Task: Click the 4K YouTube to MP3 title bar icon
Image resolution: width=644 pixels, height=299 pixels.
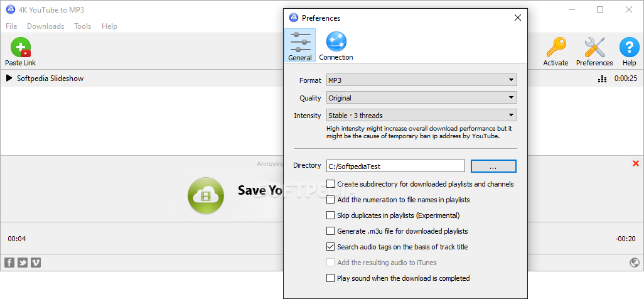Action: point(10,9)
